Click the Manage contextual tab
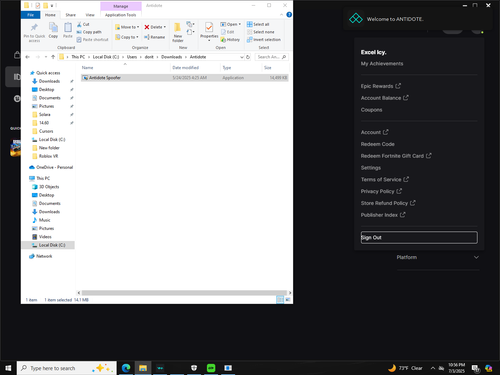Viewport: 500px width, 375px height. pos(121,6)
